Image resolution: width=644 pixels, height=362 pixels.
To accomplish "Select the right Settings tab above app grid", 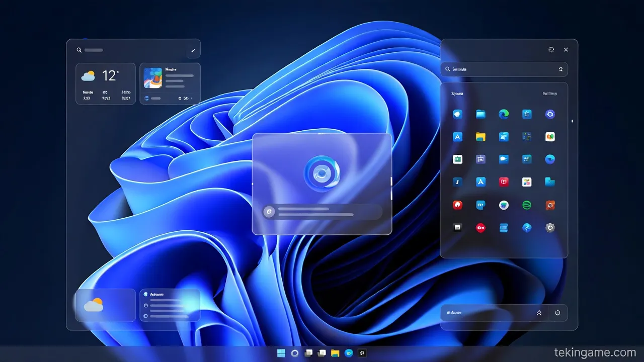I will click(549, 94).
